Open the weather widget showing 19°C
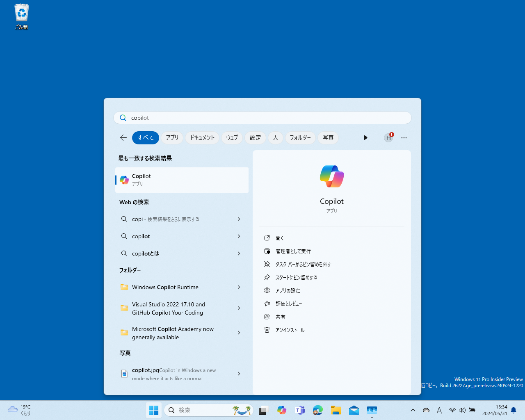The height and width of the screenshot is (420, 525). (19, 410)
